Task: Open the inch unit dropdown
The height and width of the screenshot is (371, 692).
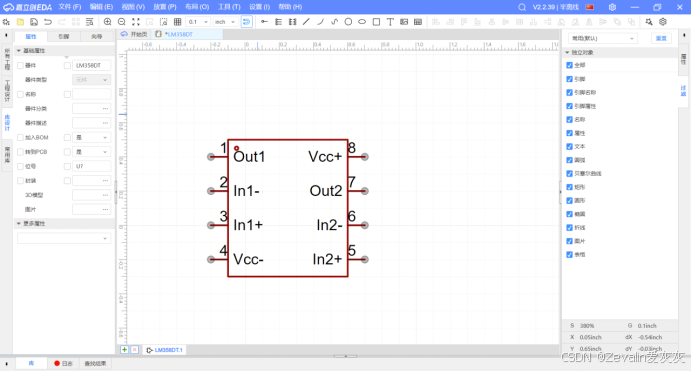Action: coord(225,22)
